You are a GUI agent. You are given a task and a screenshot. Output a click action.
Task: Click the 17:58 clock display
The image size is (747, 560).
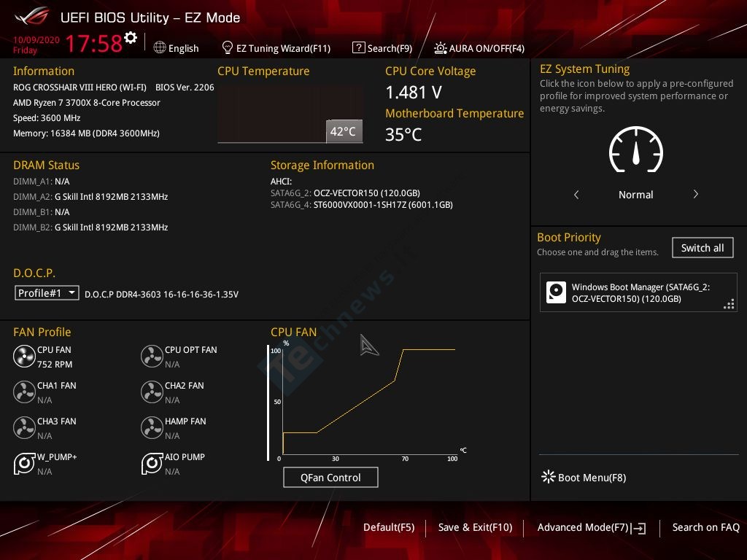pyautogui.click(x=94, y=43)
